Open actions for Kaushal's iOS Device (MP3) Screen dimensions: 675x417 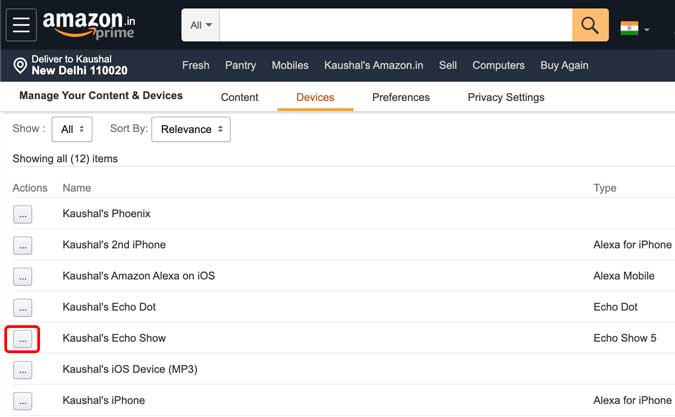click(x=23, y=370)
